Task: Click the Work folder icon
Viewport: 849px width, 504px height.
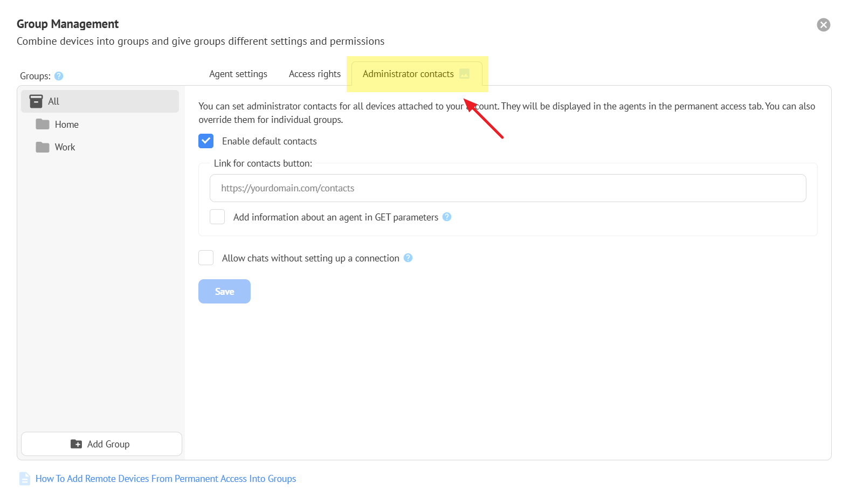Action: 43,147
